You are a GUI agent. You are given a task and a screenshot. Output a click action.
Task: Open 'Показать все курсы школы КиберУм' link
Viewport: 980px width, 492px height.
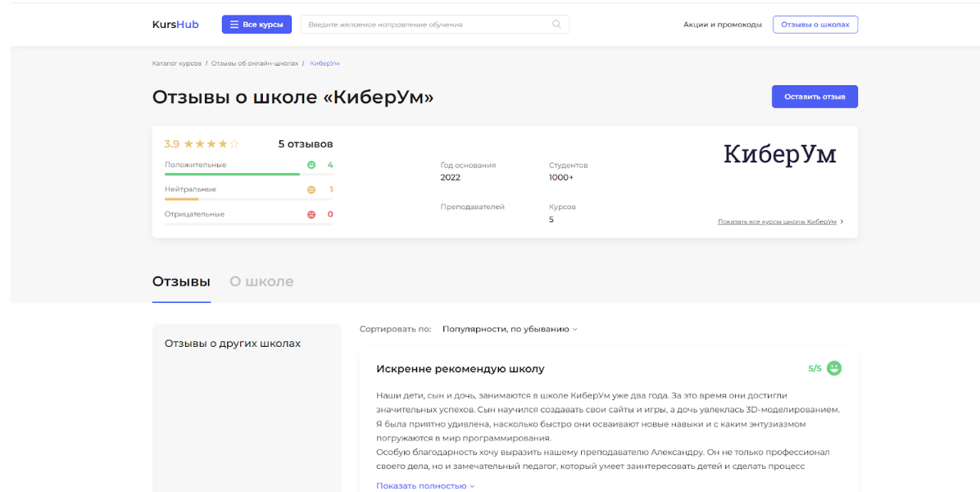point(777,221)
